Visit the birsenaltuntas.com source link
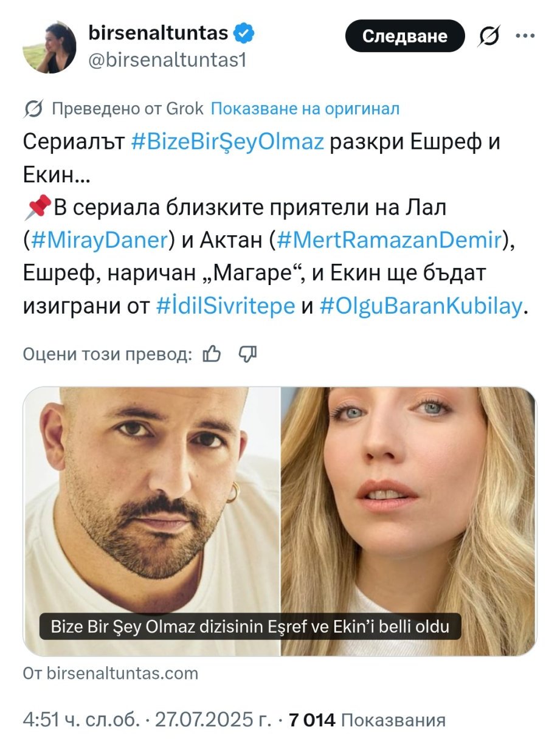The image size is (560, 750). [x=111, y=673]
